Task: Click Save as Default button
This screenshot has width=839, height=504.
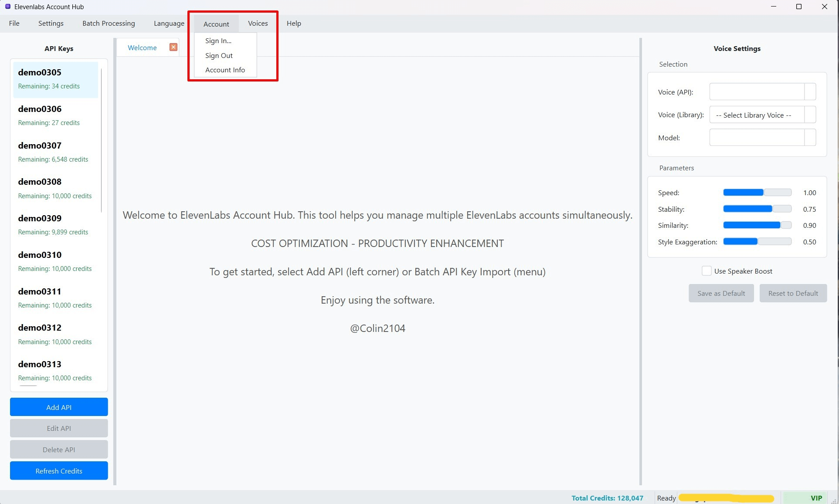Action: (x=721, y=293)
